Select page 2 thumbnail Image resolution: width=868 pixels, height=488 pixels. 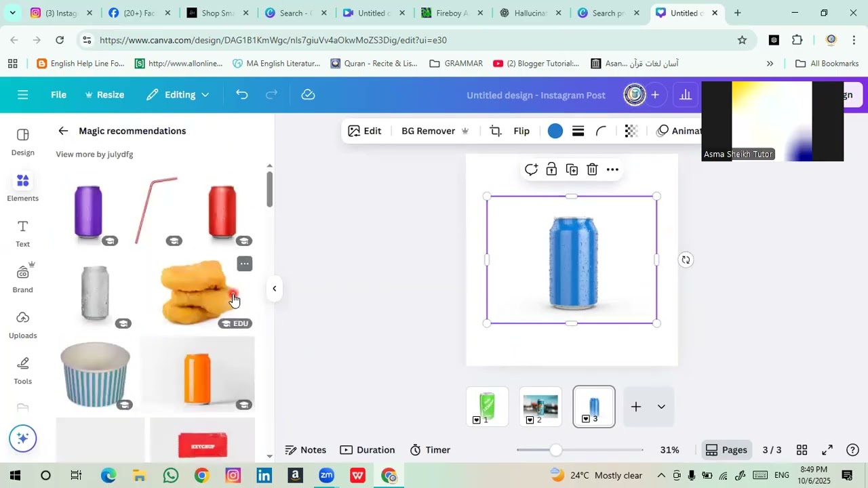tap(540, 406)
